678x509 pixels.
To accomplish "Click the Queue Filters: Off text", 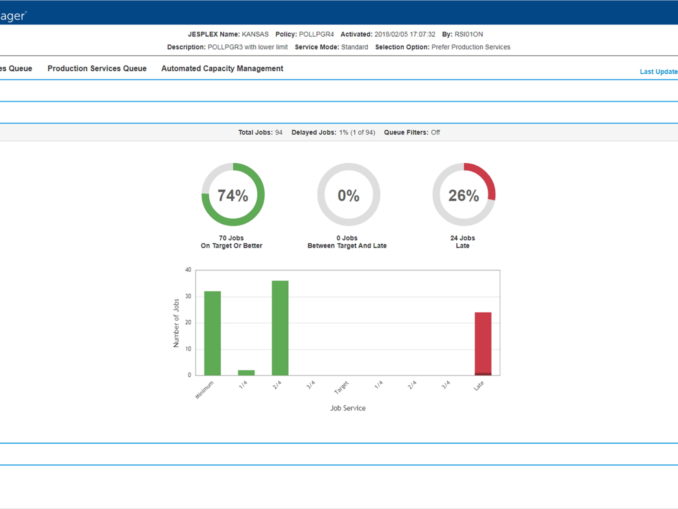I will point(412,132).
